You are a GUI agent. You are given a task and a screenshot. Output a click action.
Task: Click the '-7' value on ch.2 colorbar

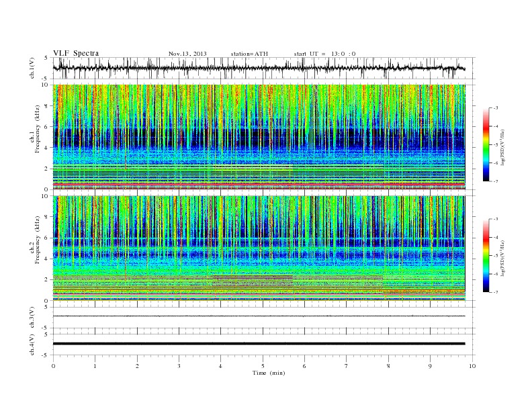(x=496, y=292)
